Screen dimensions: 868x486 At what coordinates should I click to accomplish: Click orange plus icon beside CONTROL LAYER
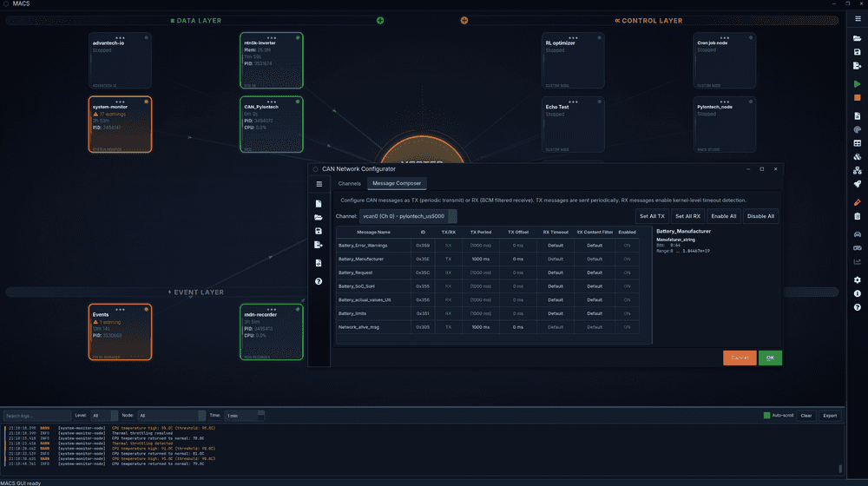pos(464,21)
